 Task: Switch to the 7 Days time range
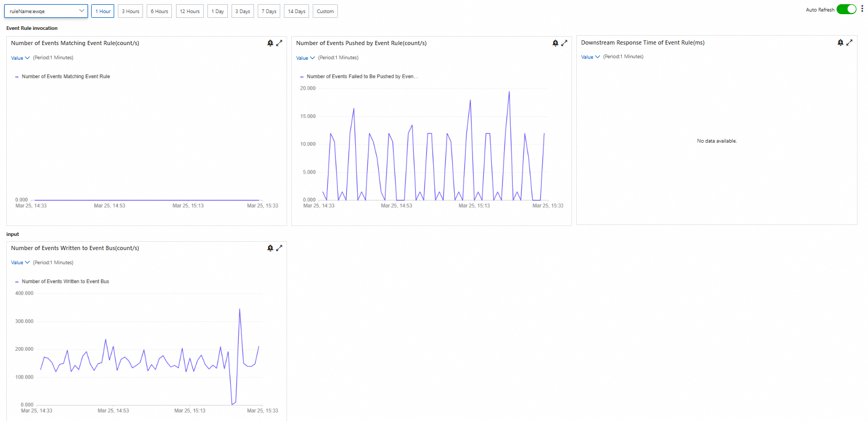[x=269, y=11]
